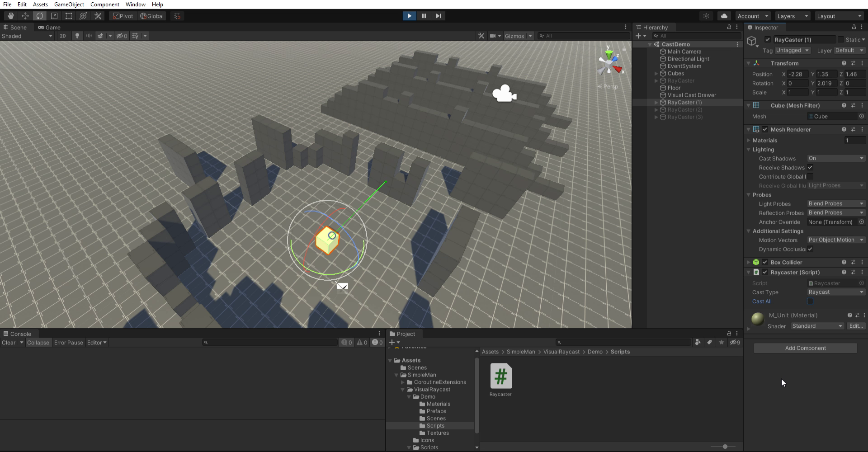Expand Materials section in Mesh Renderer
Image resolution: width=868 pixels, height=452 pixels.
tap(749, 140)
